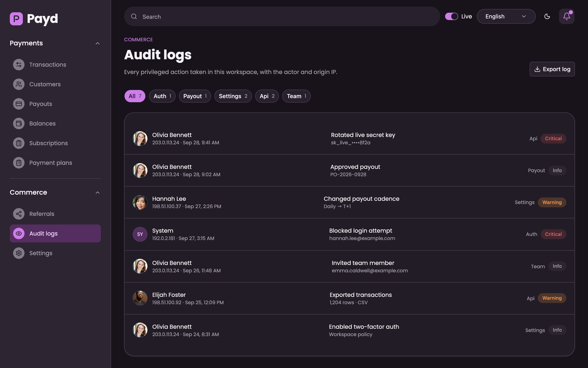
Task: Toggle the Live mode switch
Action: (x=451, y=16)
